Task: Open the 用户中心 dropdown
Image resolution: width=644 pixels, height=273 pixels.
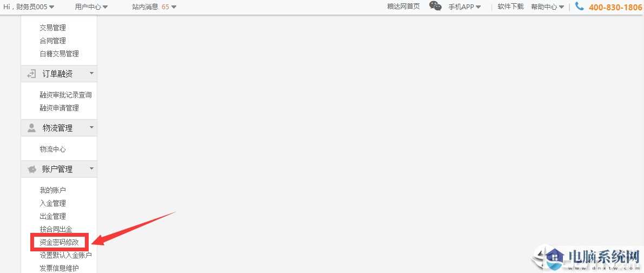Action: [x=91, y=6]
